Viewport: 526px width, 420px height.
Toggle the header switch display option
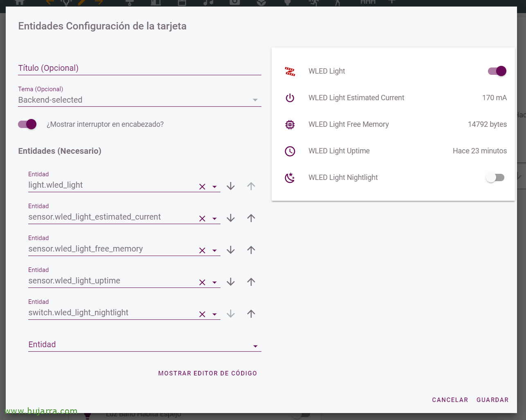tap(27, 124)
